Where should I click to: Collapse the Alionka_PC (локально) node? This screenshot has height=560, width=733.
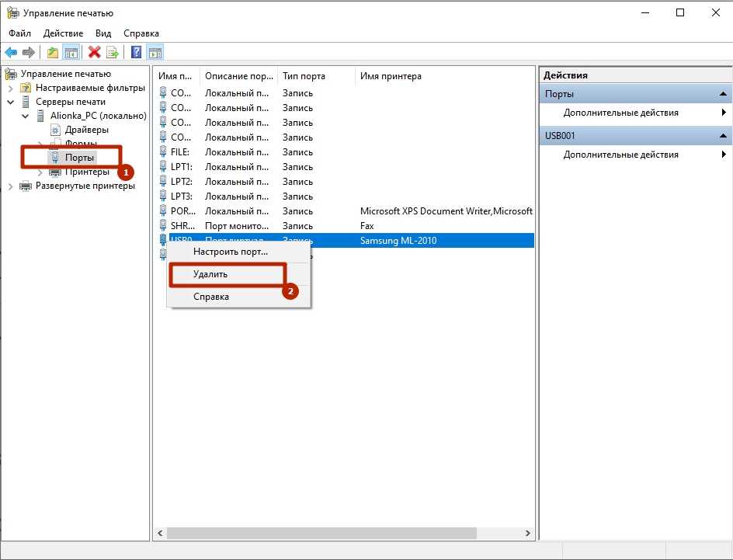click(x=26, y=116)
